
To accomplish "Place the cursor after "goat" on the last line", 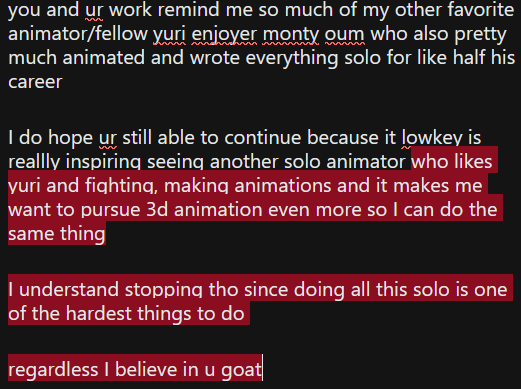I will pos(262,370).
